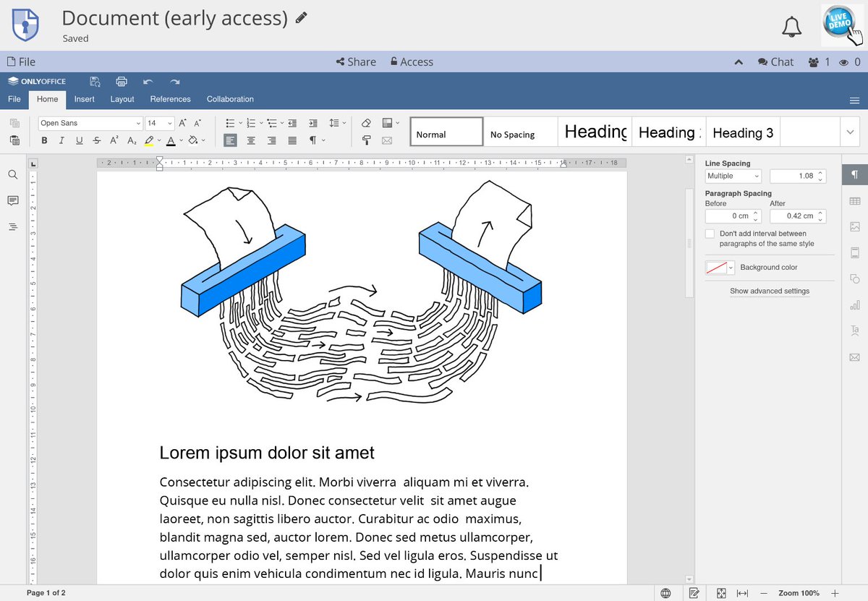The height and width of the screenshot is (601, 868).
Task: Click the Clear style eraser icon
Action: [x=366, y=123]
